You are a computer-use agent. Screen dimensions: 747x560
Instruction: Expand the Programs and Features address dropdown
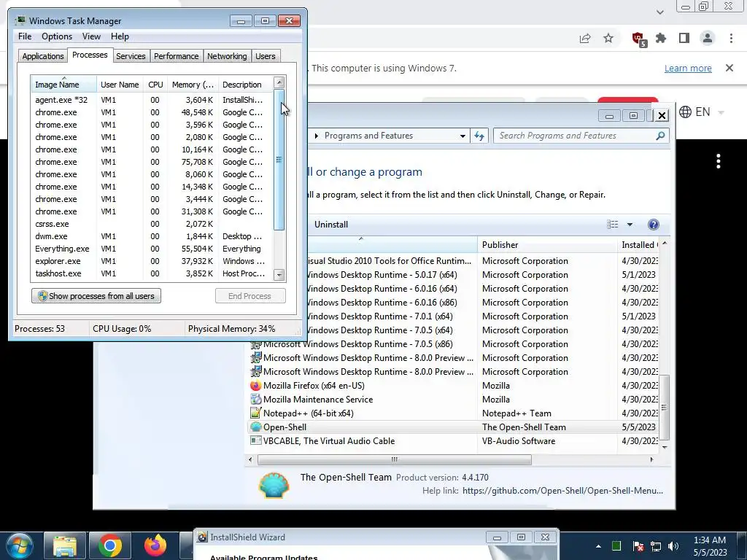462,136
